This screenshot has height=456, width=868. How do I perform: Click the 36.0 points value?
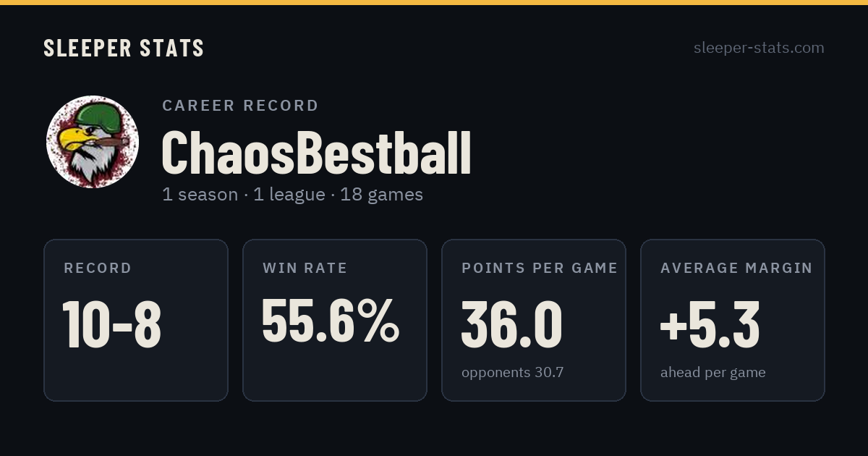point(511,324)
